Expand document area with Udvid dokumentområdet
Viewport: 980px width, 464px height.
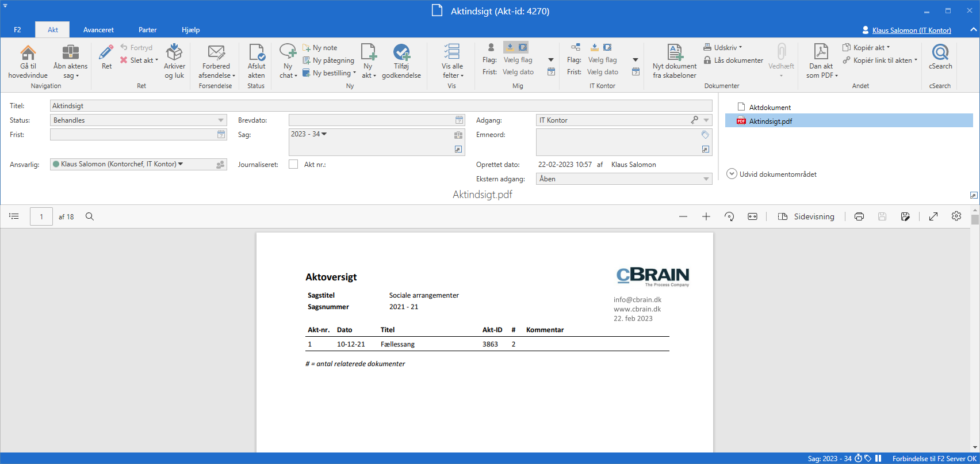click(772, 174)
